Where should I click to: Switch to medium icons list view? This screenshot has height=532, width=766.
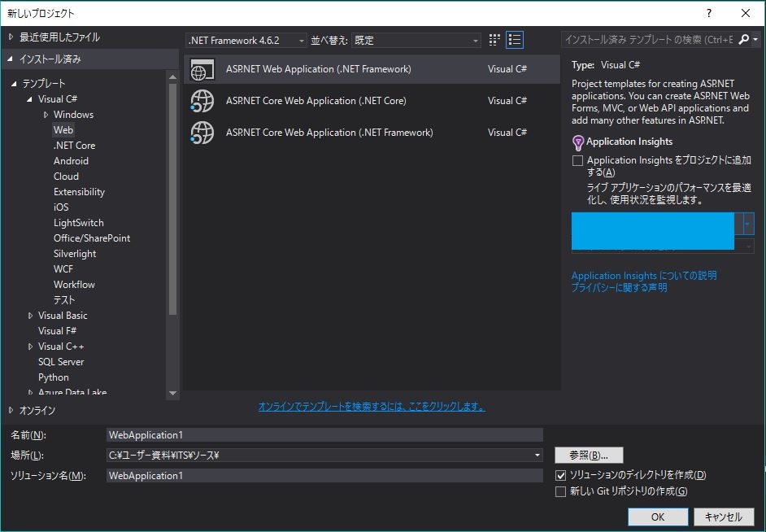pos(515,40)
